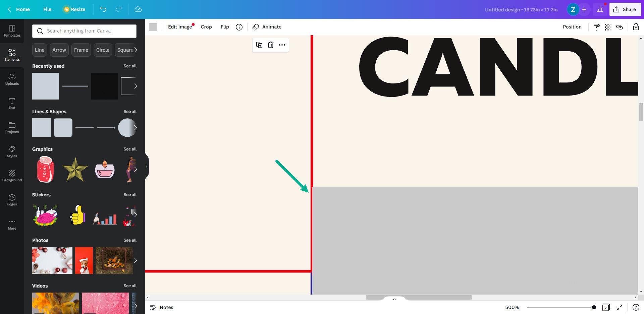The image size is (644, 314).
Task: Open the File menu
Action: click(47, 9)
